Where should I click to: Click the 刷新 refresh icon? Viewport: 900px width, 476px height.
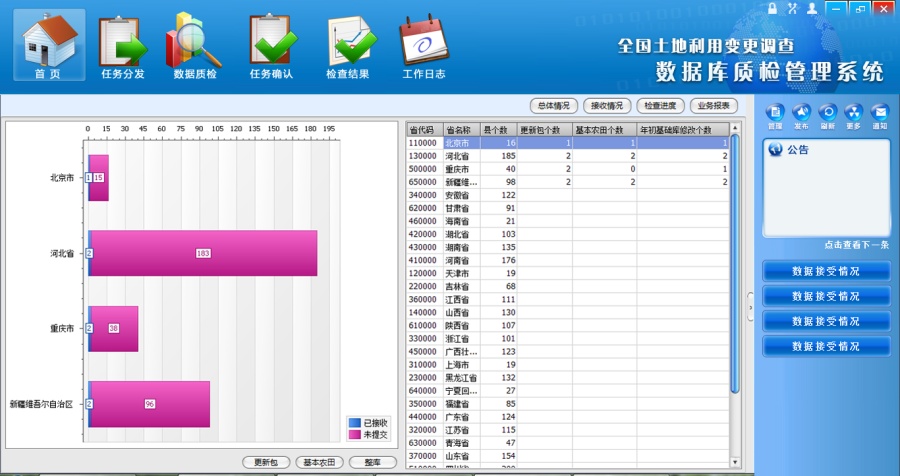point(828,117)
